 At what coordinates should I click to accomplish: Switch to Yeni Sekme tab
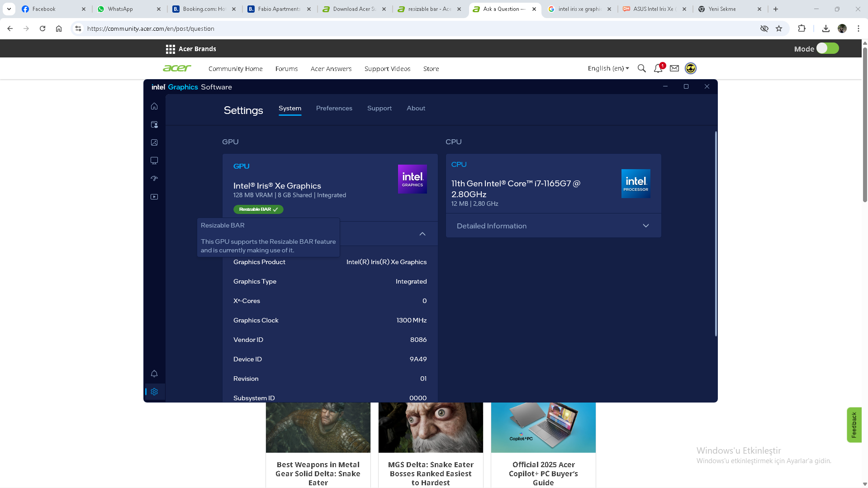point(730,9)
